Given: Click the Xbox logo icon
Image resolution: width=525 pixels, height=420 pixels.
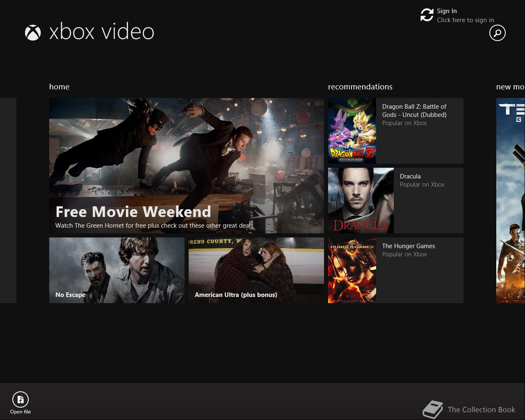Looking at the screenshot, I should [33, 33].
